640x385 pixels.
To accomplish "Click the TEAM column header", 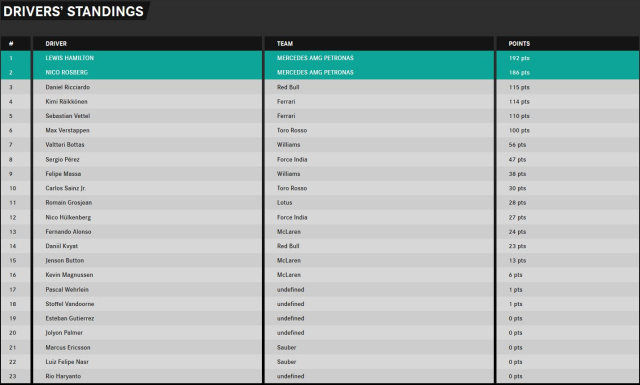I will [x=284, y=44].
